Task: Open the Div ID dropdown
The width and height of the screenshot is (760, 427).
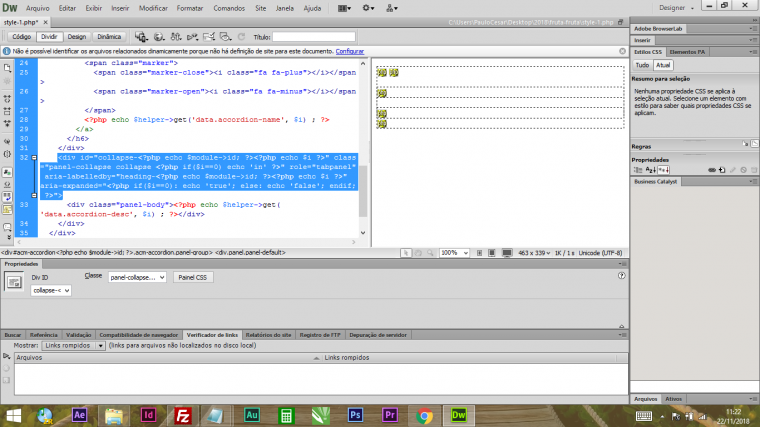Action: [x=51, y=290]
